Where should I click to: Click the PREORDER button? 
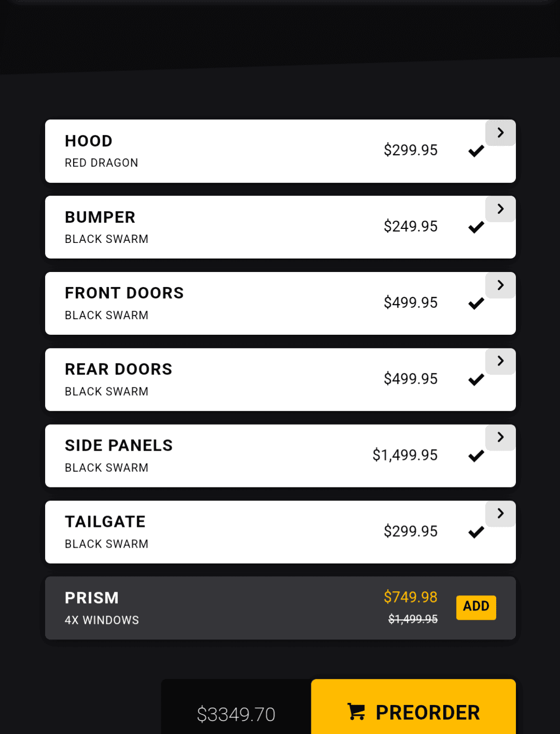coord(413,706)
